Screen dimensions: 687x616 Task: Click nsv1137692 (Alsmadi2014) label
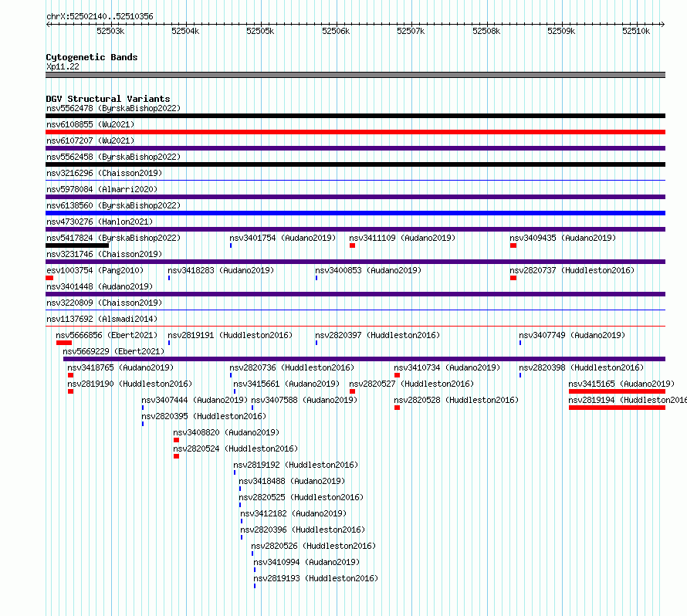tap(102, 319)
